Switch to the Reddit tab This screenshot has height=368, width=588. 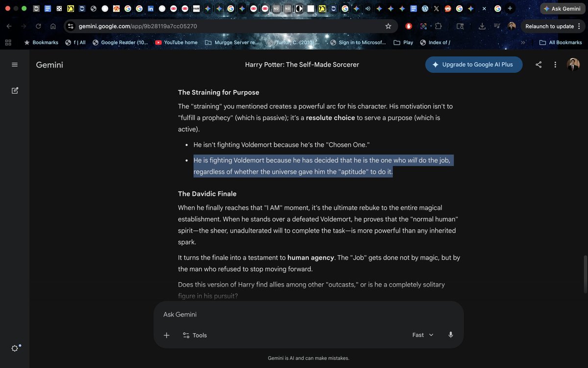[x=447, y=9]
